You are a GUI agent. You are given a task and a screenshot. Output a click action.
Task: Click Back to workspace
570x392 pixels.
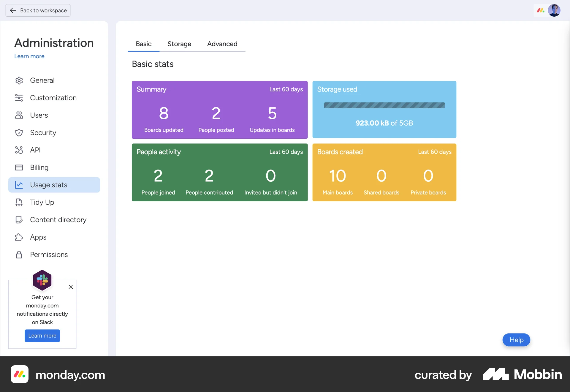point(38,10)
